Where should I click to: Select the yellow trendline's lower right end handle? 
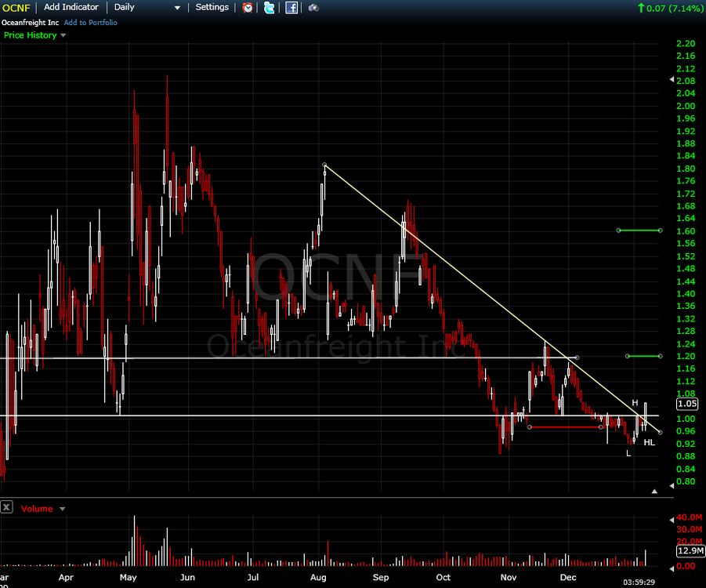tap(660, 432)
